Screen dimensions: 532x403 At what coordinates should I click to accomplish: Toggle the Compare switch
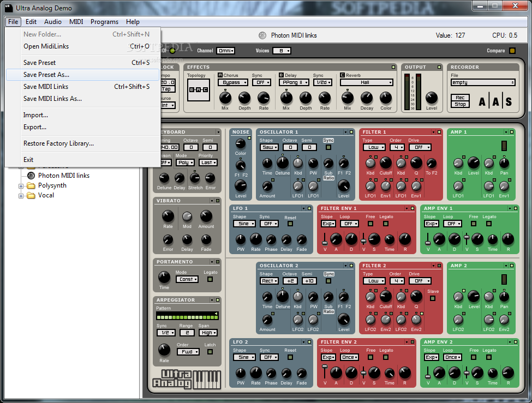[512, 51]
